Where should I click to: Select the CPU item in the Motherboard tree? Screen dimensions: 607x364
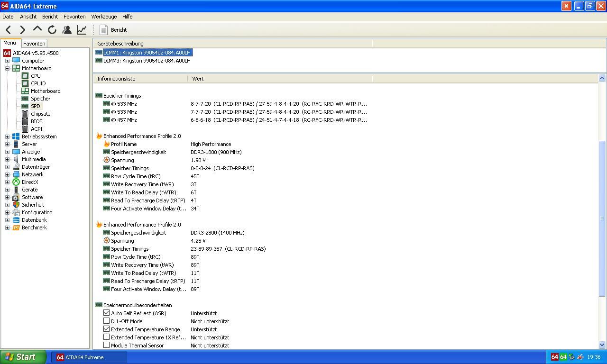point(36,76)
